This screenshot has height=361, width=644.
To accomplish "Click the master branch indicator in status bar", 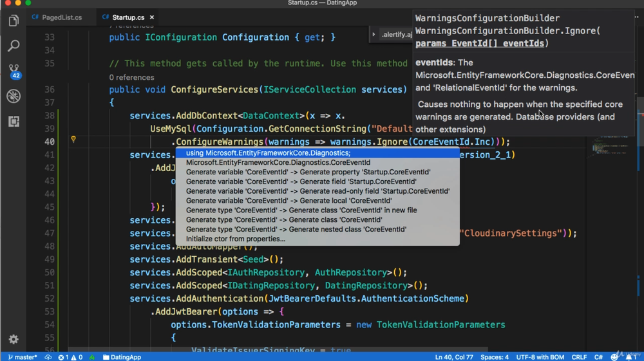I will [x=23, y=357].
